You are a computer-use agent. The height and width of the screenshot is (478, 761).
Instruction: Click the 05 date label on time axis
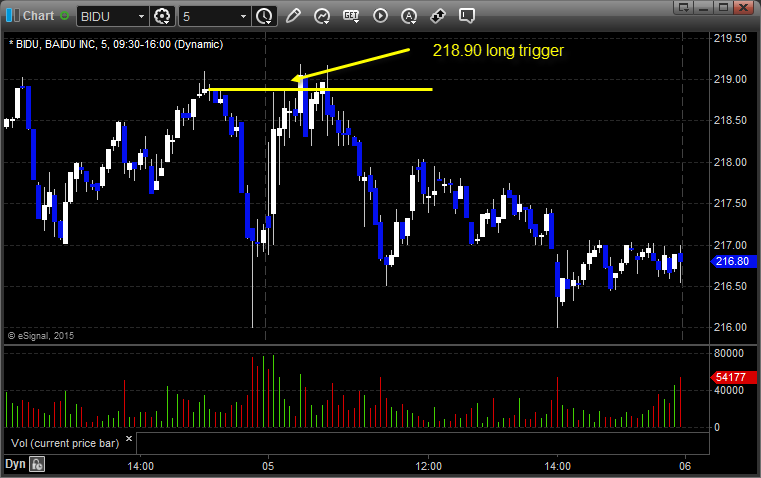(x=268, y=466)
